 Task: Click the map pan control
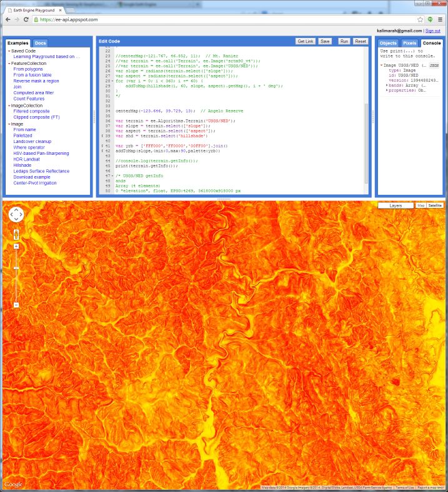16,215
